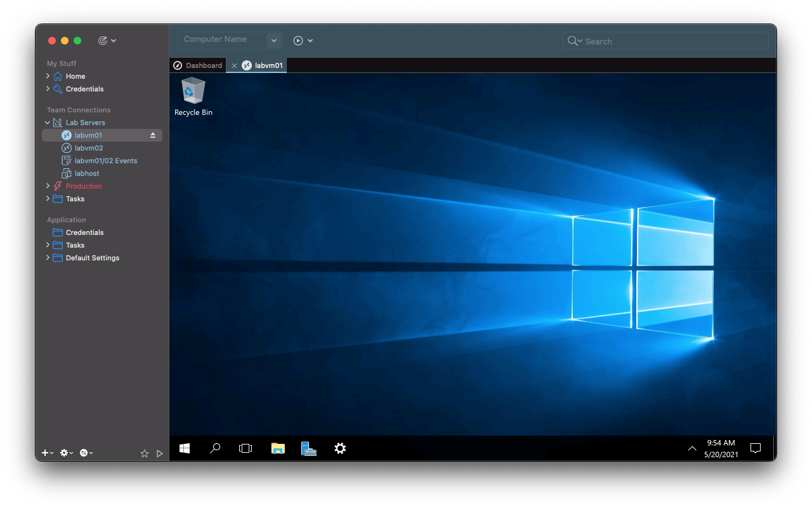The height and width of the screenshot is (508, 812).
Task: Open the Recycle Bin desktop icon
Action: [x=193, y=95]
